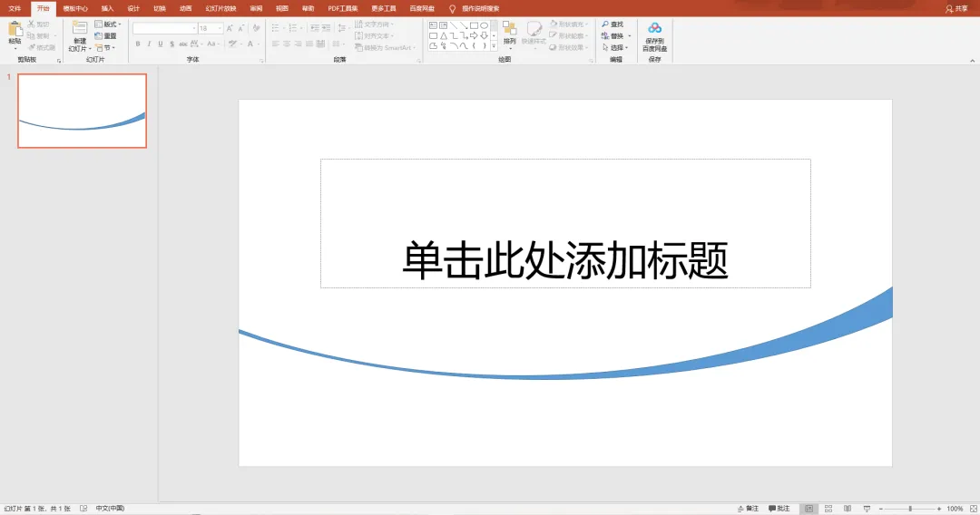
Task: Toggle text Shadow (S) formatting
Action: point(171,44)
